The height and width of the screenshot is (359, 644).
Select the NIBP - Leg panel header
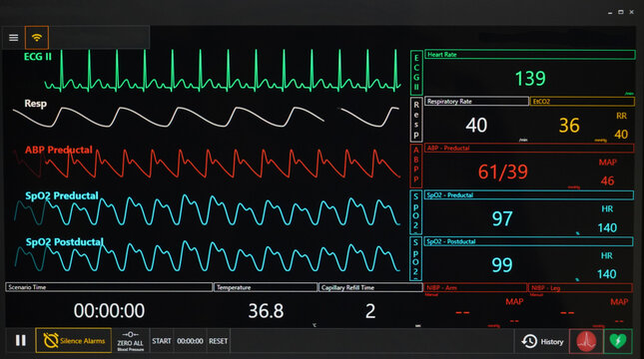(580, 288)
